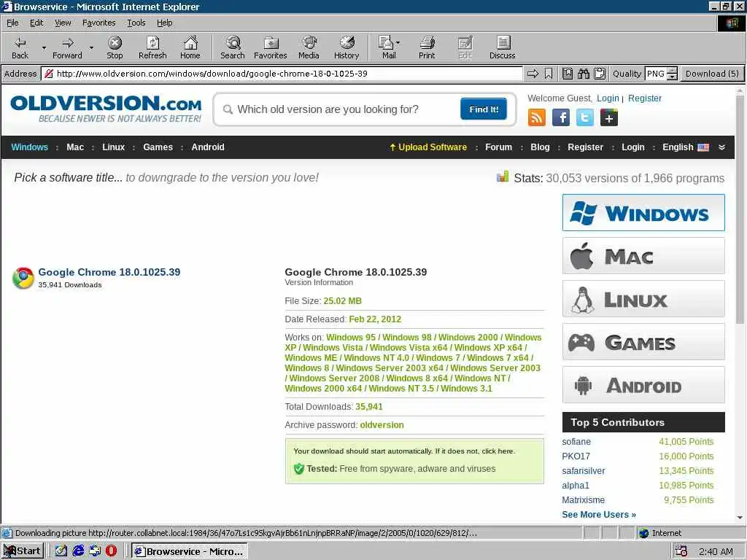Go to the Home page
Viewport: 747px width, 560px height.
point(190,47)
